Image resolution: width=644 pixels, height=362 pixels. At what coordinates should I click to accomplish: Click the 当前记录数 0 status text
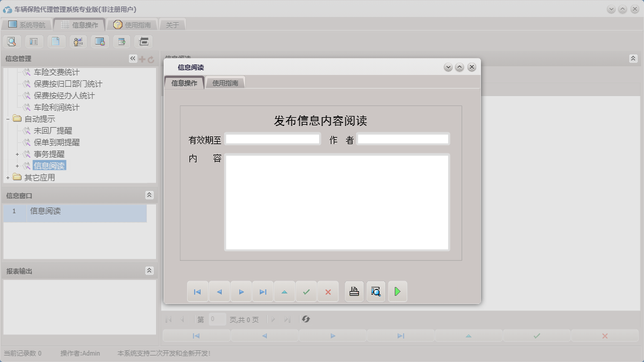pyautogui.click(x=23, y=353)
